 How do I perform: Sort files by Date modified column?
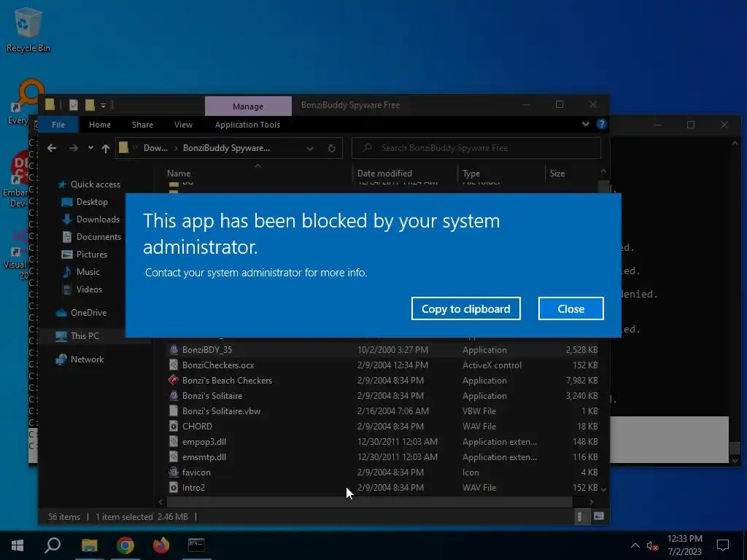point(384,174)
